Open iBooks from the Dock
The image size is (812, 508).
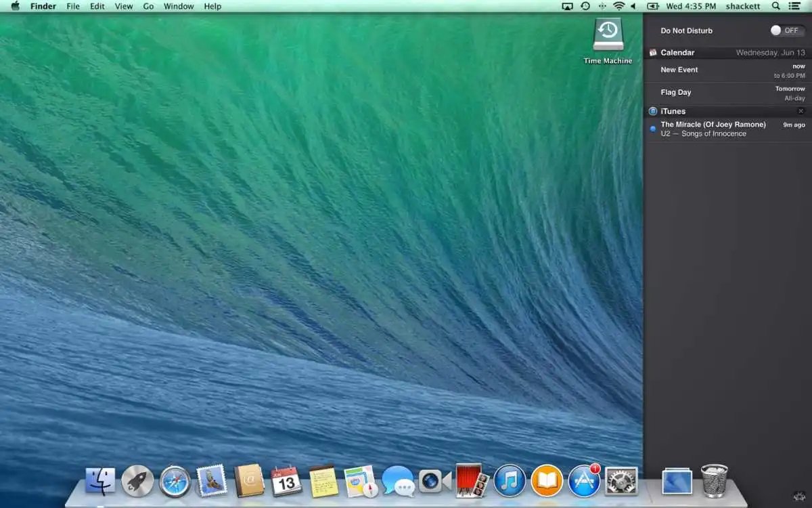coord(546,484)
